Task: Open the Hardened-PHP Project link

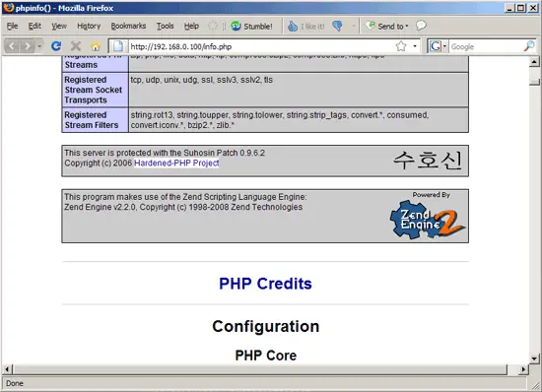Action: click(176, 163)
